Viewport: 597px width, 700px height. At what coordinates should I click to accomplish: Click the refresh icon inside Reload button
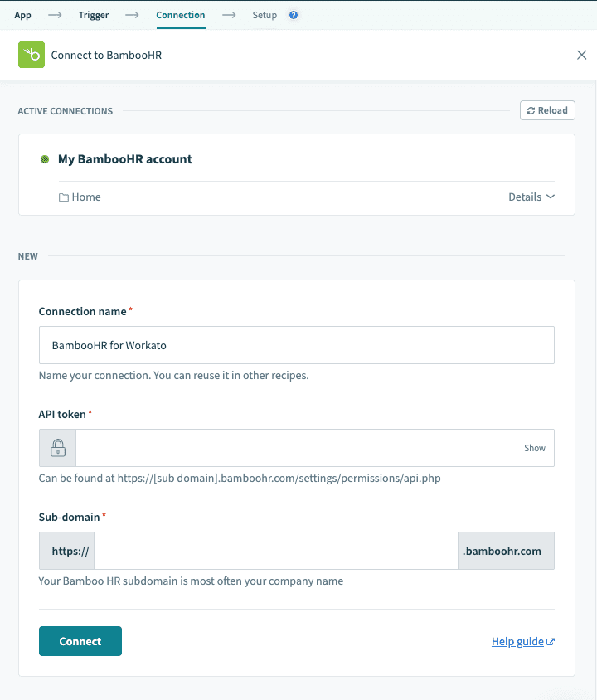pos(532,109)
